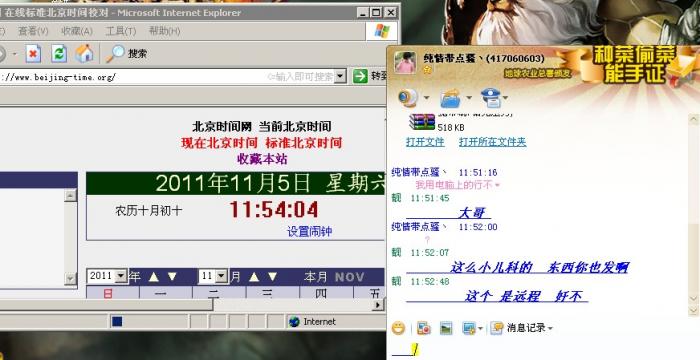Screen dimensions: 700x360
Task: Expand the month 11 dropdown
Action: tap(221, 276)
